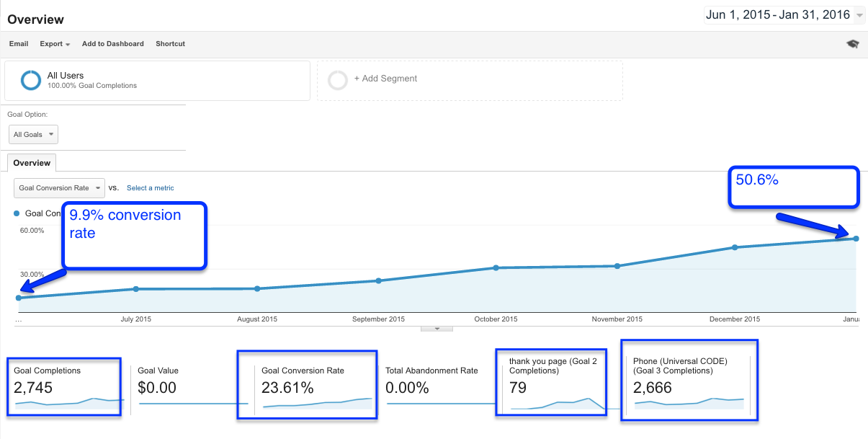868x439 pixels.
Task: Click the thank you page value 79
Action: pyautogui.click(x=518, y=388)
